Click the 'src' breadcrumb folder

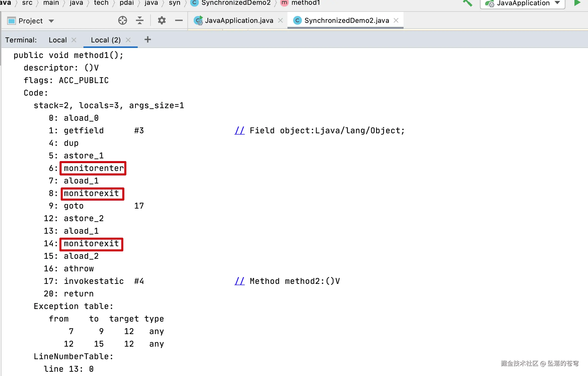27,3
